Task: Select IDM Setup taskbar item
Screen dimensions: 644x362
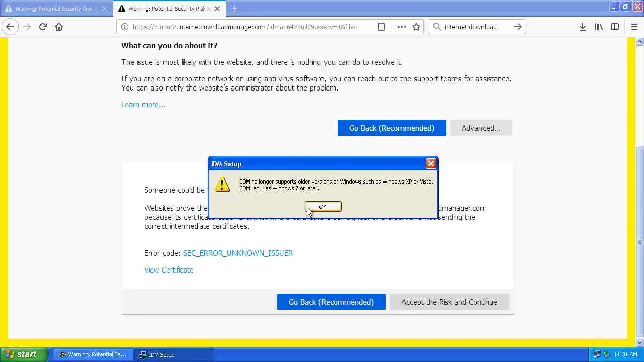Action: 175,354
